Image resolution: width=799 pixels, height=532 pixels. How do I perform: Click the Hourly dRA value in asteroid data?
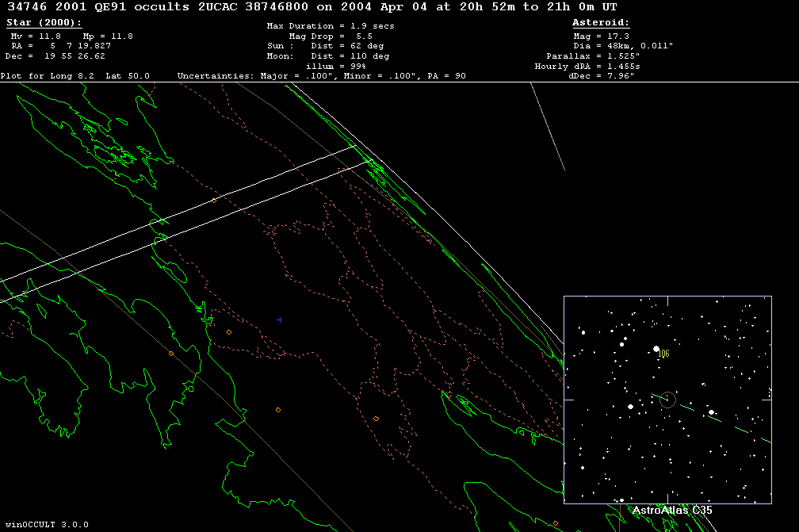pos(587,67)
